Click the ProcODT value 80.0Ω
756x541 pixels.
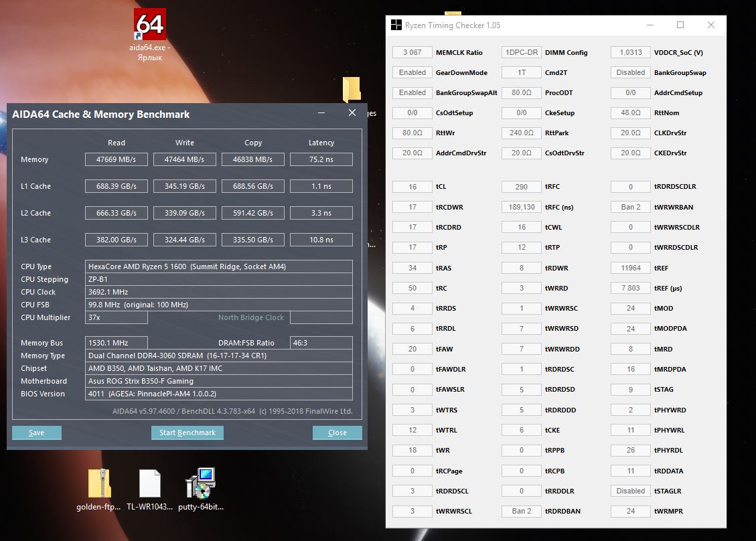[522, 92]
